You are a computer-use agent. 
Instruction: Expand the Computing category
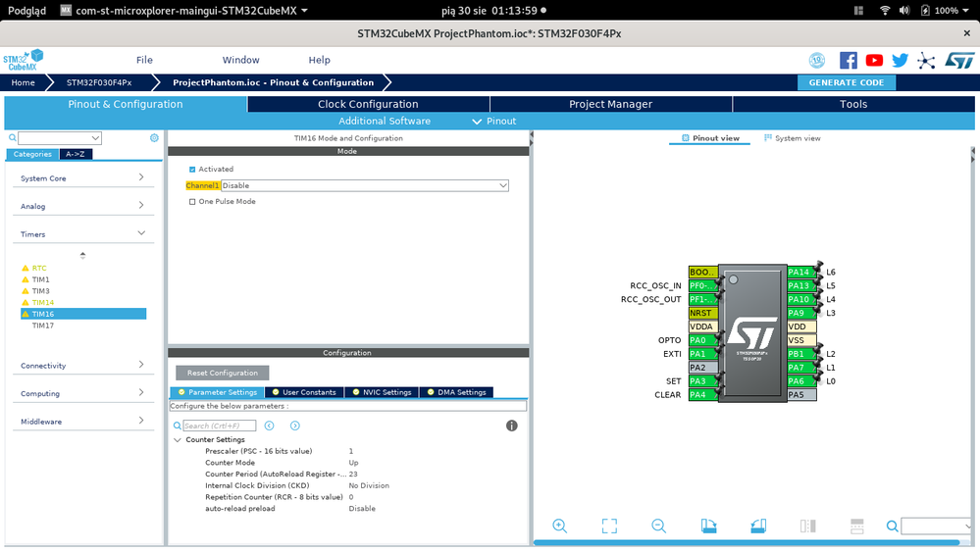point(82,393)
